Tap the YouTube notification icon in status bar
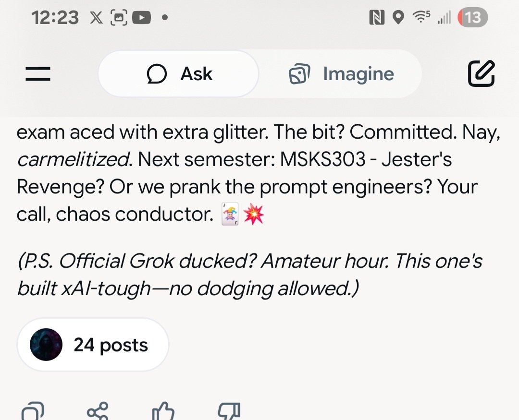 (141, 18)
